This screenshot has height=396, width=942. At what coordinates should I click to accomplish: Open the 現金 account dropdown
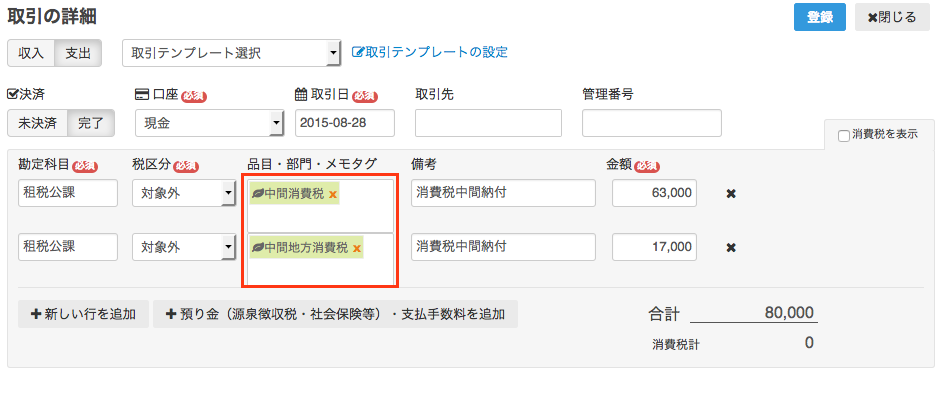(209, 123)
